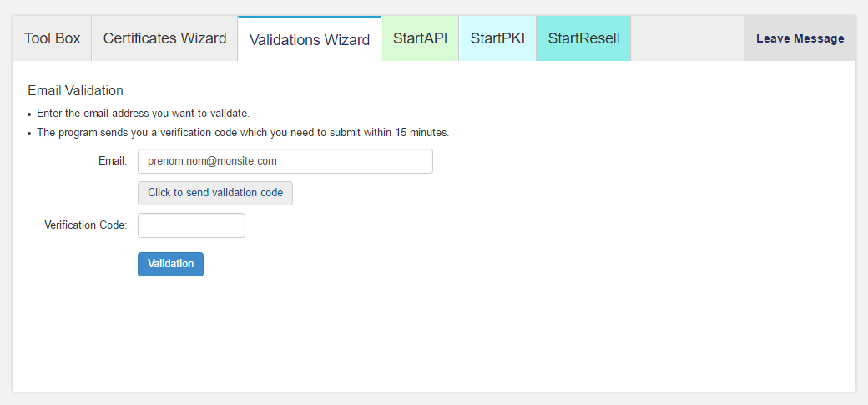
Task: Click the "Email:" field label
Action: [x=113, y=161]
